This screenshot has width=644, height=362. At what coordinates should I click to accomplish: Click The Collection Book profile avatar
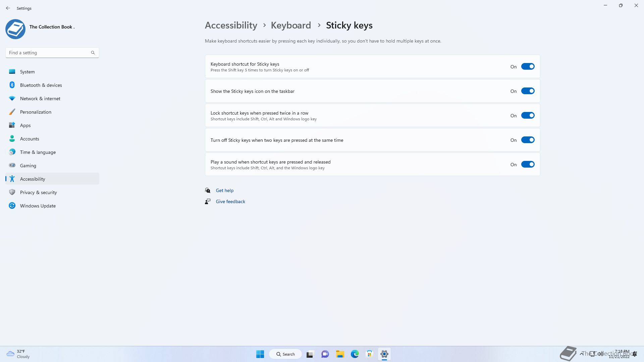pyautogui.click(x=15, y=29)
